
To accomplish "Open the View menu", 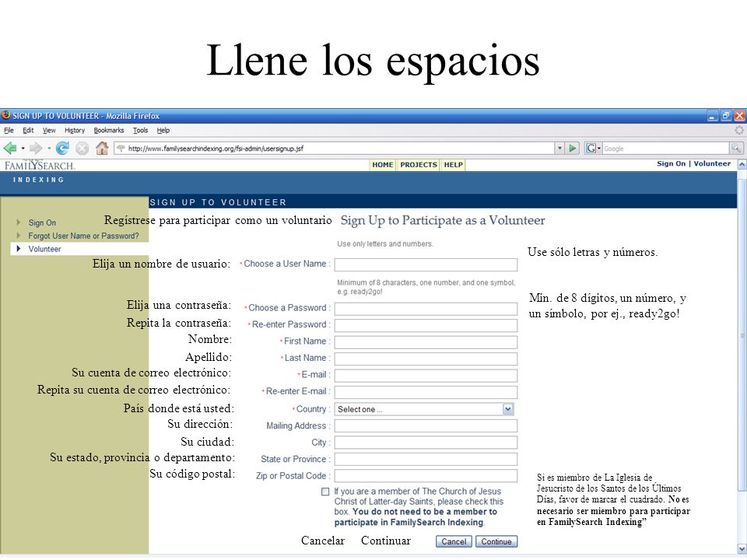I will [48, 130].
